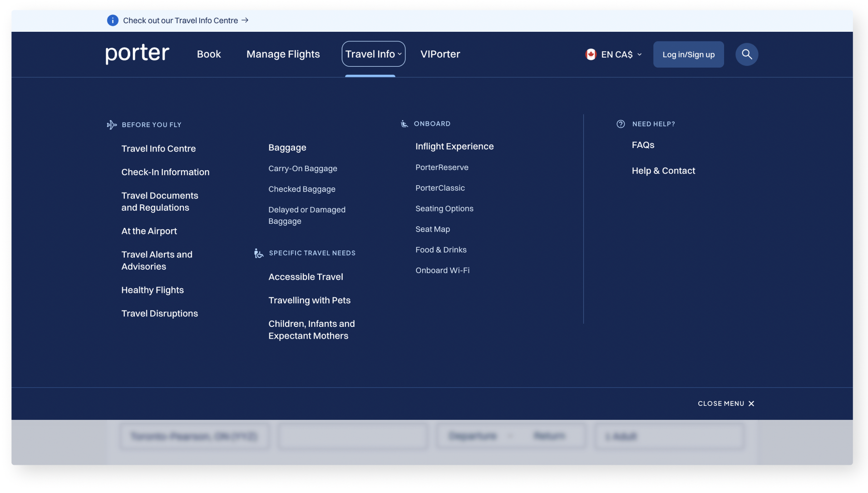The width and height of the screenshot is (868, 493).
Task: Open Travel Disruptions
Action: [x=159, y=314]
